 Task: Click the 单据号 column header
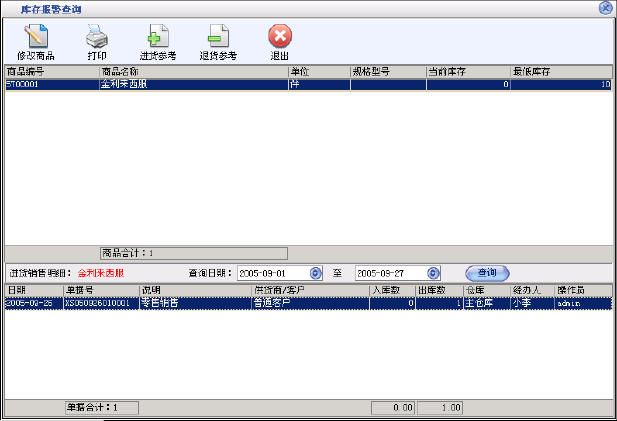pos(100,290)
